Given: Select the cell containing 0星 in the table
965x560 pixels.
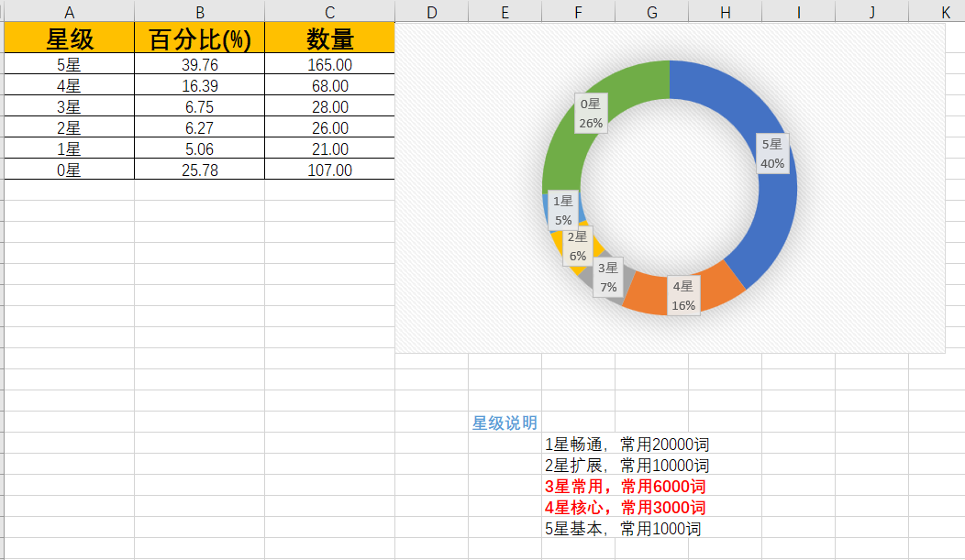Looking at the screenshot, I should (69, 169).
